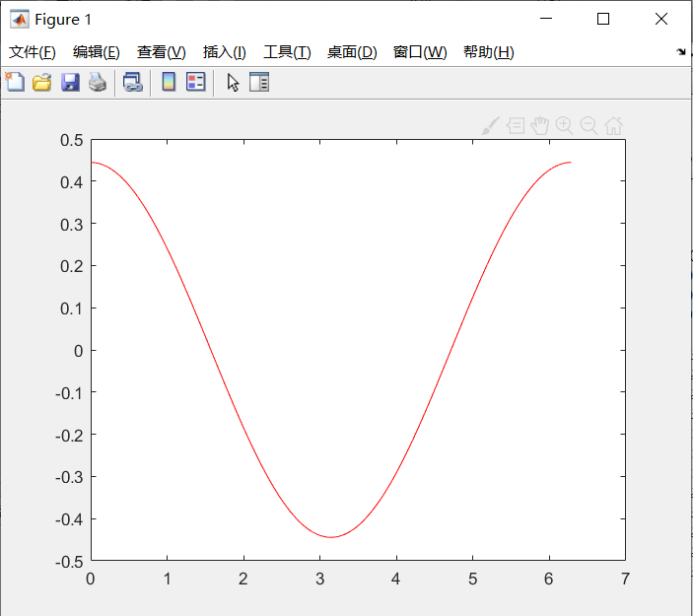
Task: Minimize the Figure 1 window
Action: [546, 19]
